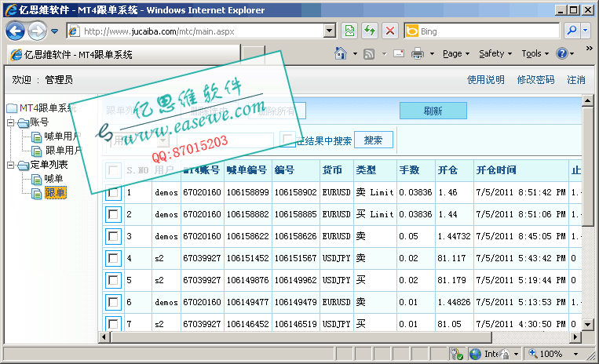Click the horizontal scrollbar left arrow
The width and height of the screenshot is (599, 364).
click(x=104, y=337)
